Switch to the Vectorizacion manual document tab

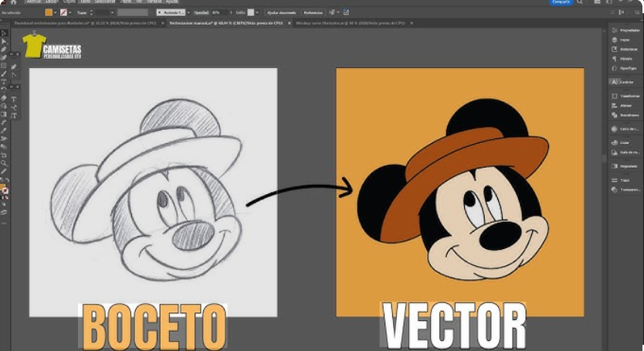226,23
